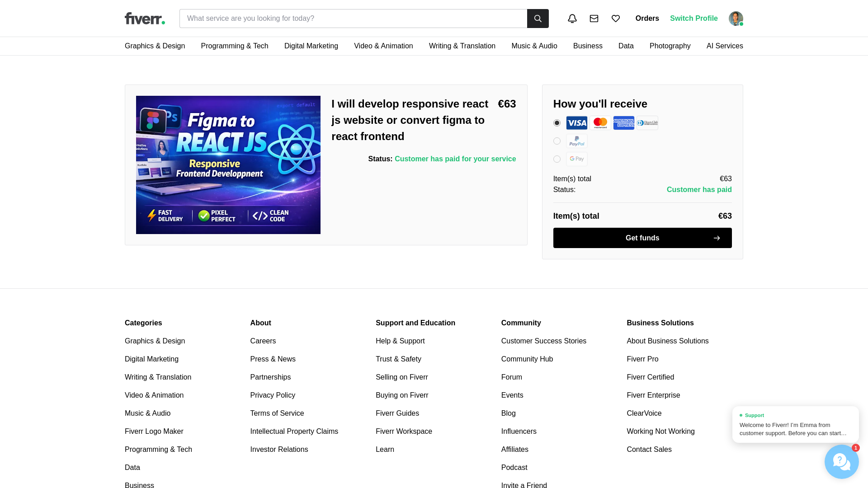Image resolution: width=868 pixels, height=488 pixels.
Task: Open Fiverr Enterprise link
Action: [x=653, y=395]
